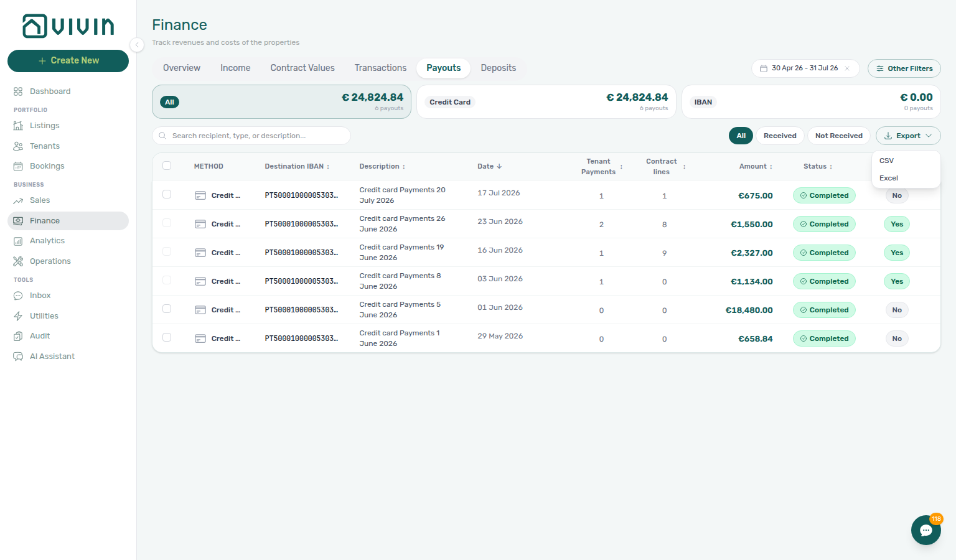Sort by Amount column
The height and width of the screenshot is (560, 956).
[756, 166]
